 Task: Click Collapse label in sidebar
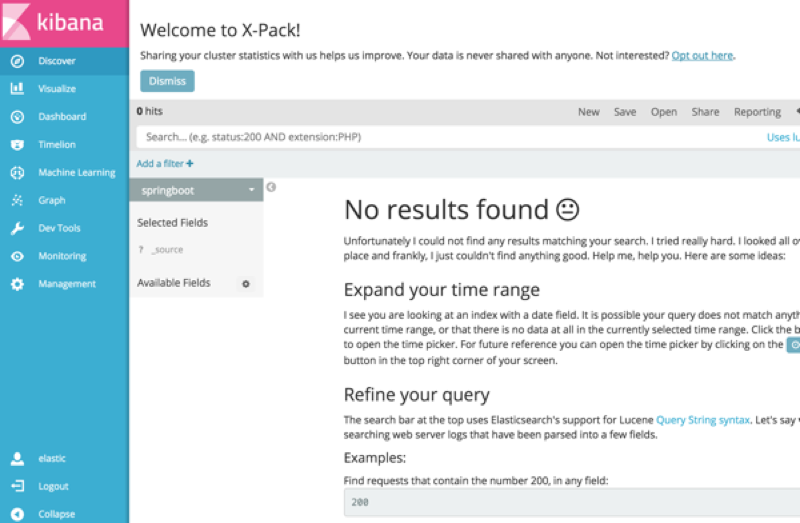point(57,514)
